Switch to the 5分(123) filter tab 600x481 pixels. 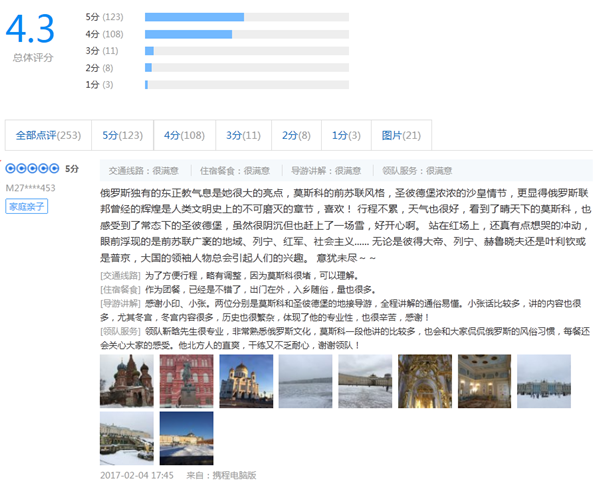[x=123, y=135]
